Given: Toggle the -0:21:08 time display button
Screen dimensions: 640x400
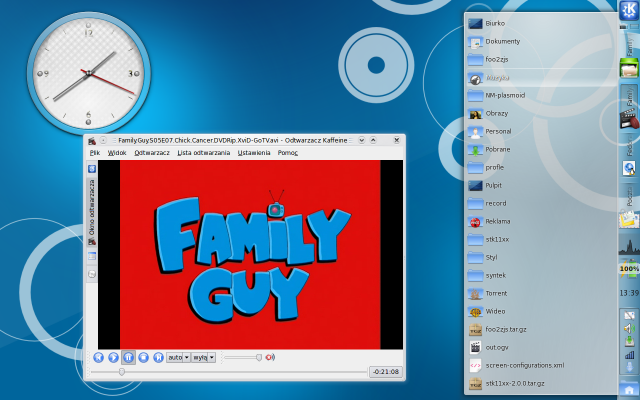Looking at the screenshot, I should (x=386, y=372).
